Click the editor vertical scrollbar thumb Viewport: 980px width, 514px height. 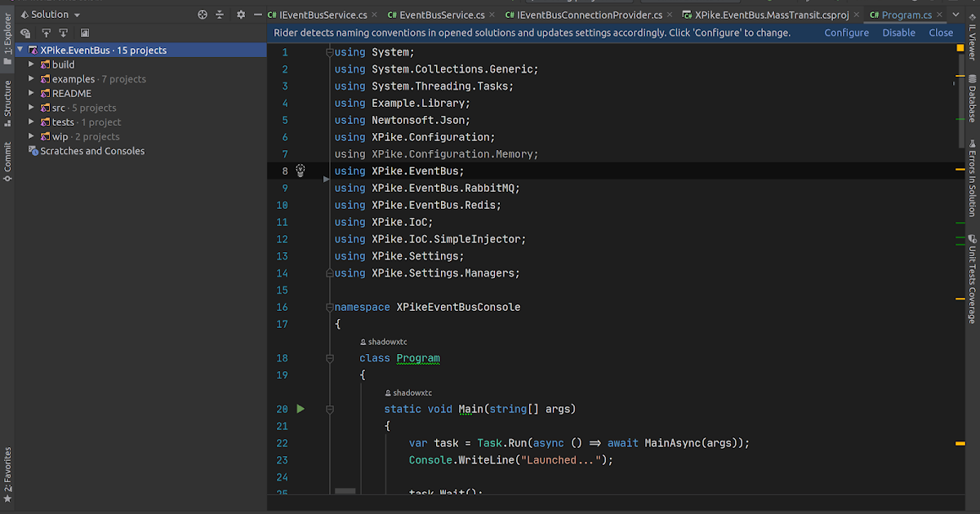click(962, 103)
